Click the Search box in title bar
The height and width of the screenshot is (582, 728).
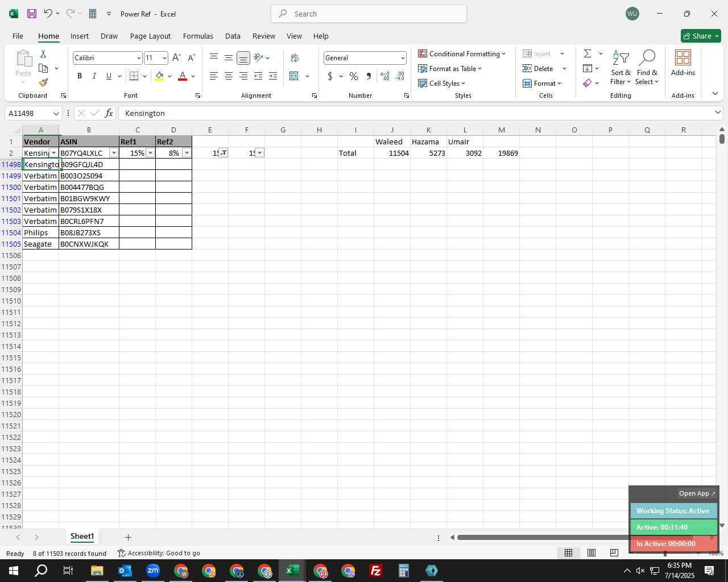point(369,14)
